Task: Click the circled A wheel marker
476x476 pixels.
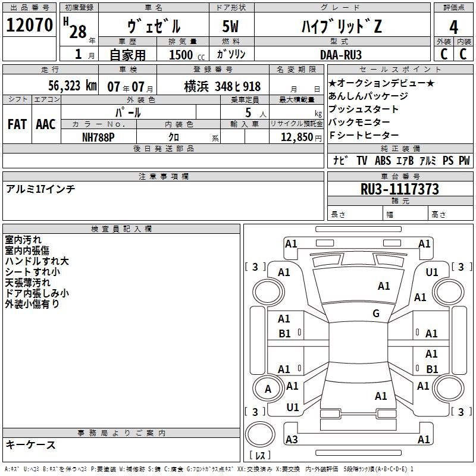Action: 268,389
